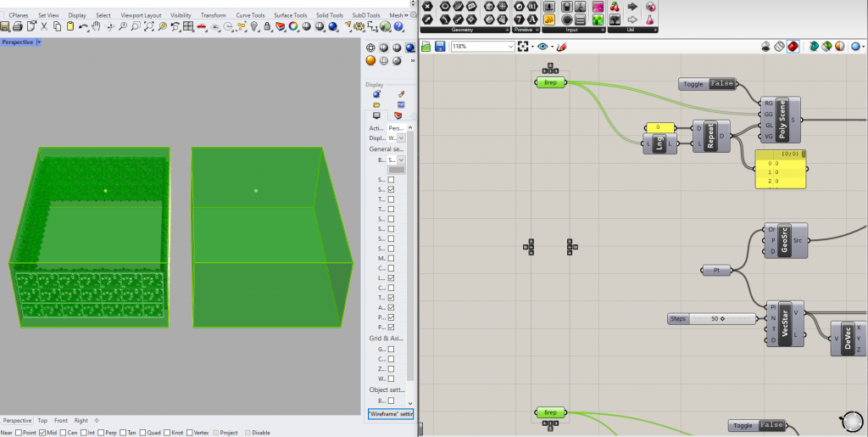The width and height of the screenshot is (868, 437).
Task: Click the lightbulb Hide objects icon
Action: pos(254,26)
